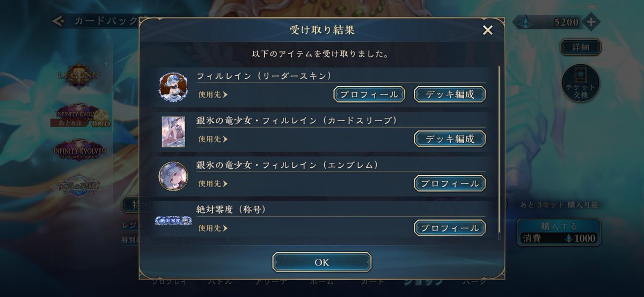Image resolution: width=644 pixels, height=297 pixels.
Task: Select the フィルレイン leader skin icon
Action: (173, 86)
